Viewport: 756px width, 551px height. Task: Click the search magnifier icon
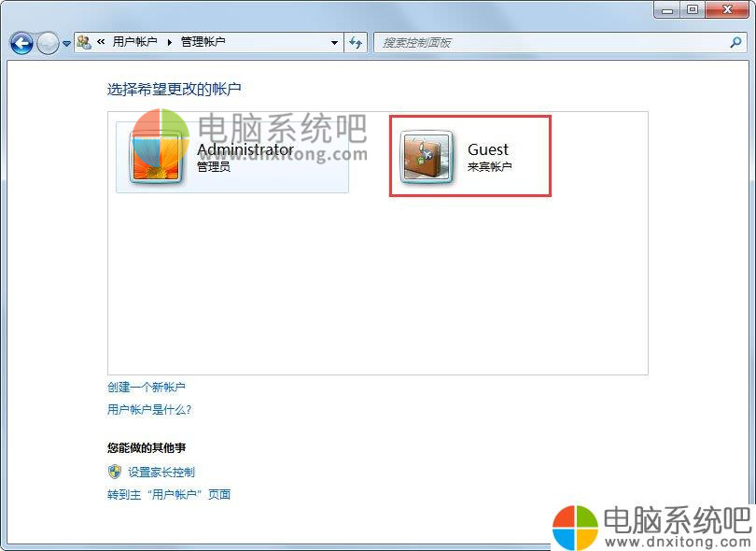point(735,42)
